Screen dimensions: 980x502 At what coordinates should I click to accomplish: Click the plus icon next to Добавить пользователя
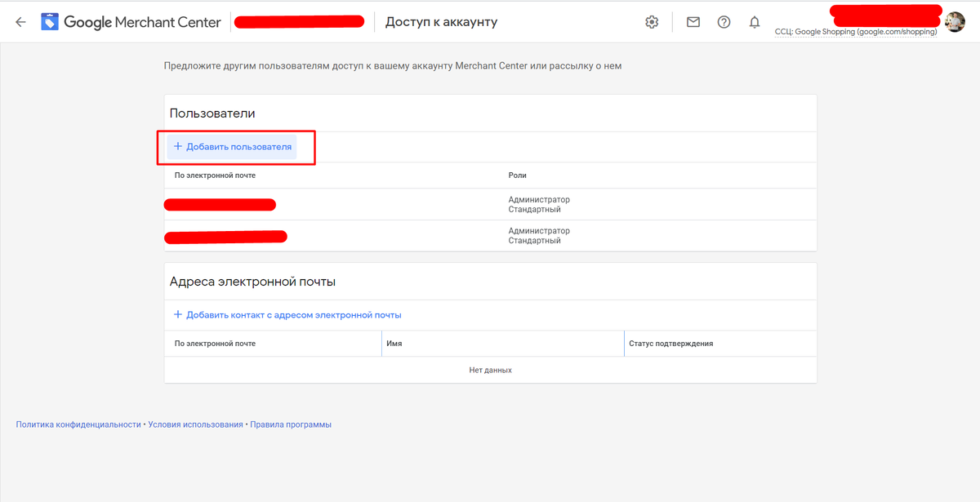pos(177,146)
